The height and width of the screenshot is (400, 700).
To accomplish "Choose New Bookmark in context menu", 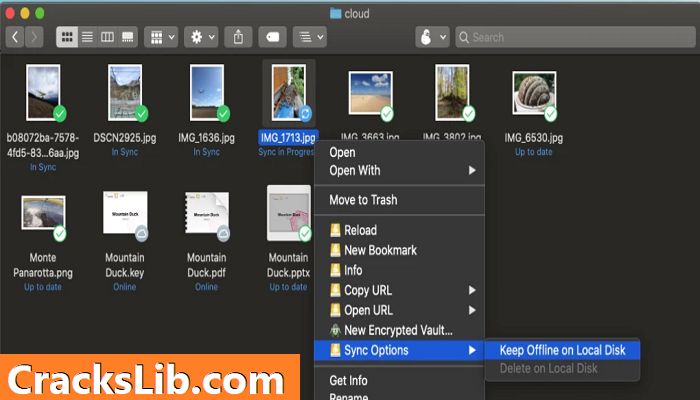I will pyautogui.click(x=400, y=250).
